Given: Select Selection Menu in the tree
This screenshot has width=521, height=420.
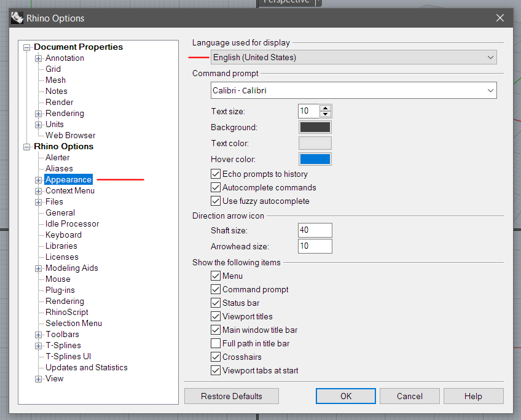Looking at the screenshot, I should click(x=74, y=324).
